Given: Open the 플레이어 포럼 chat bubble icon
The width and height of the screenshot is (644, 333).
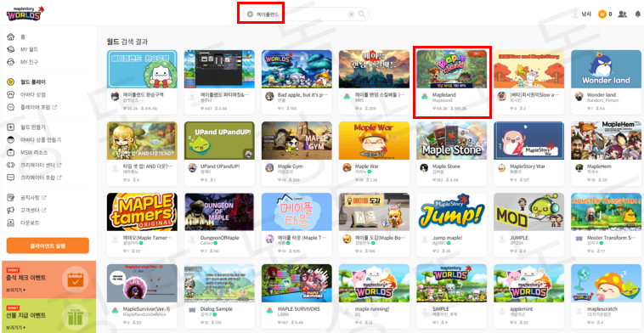Looking at the screenshot, I should point(11,107).
